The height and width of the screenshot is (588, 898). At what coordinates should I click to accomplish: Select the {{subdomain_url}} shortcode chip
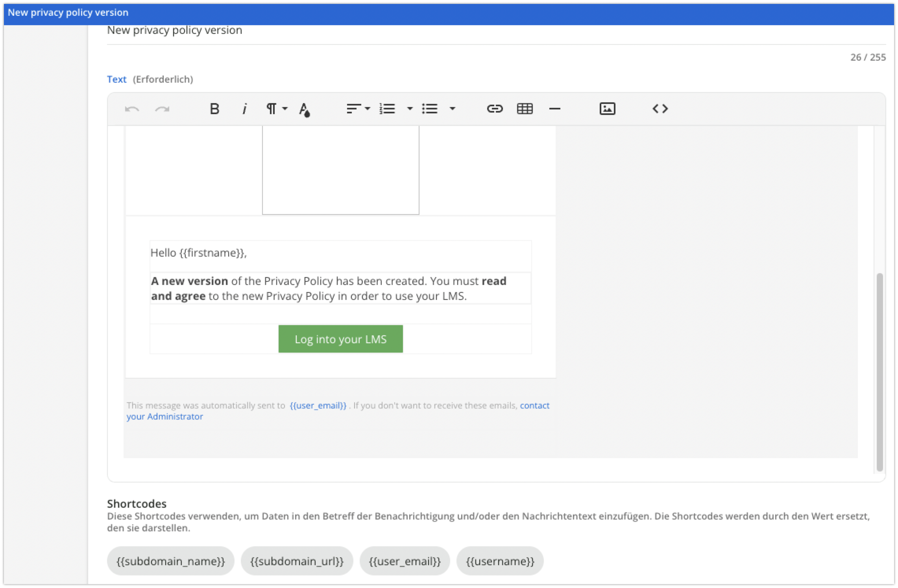[297, 561]
